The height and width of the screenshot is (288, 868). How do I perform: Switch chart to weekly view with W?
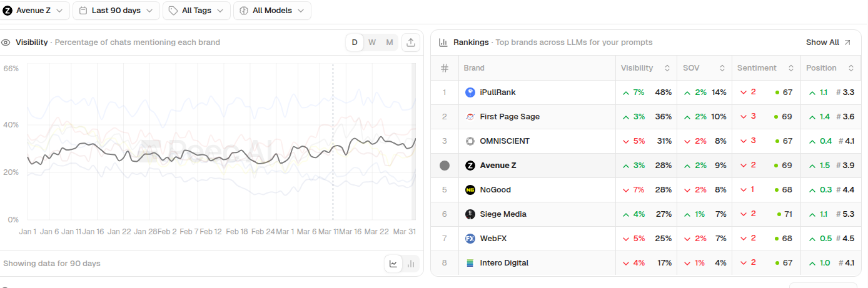pos(372,42)
